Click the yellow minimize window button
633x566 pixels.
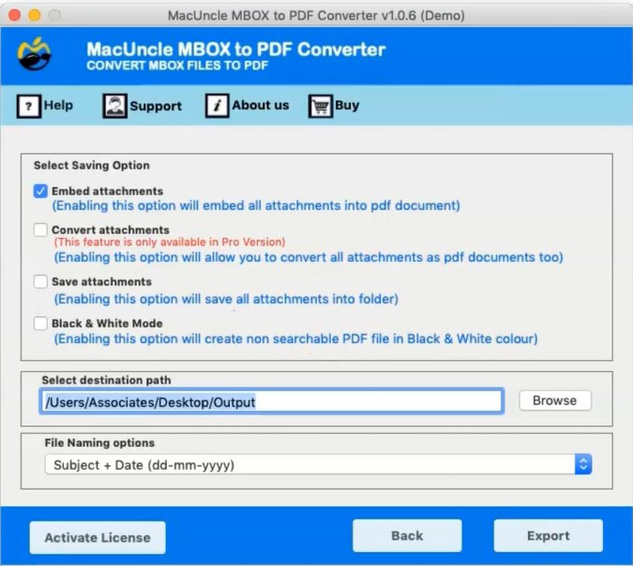point(33,16)
